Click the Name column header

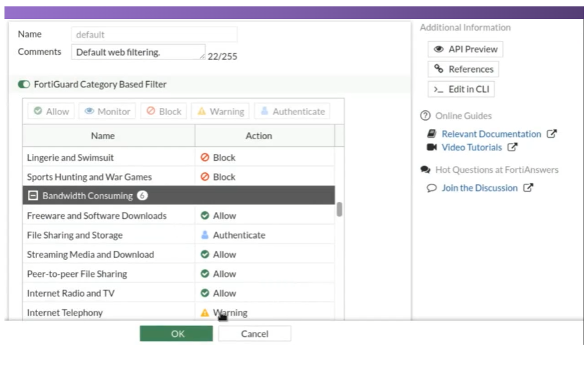pyautogui.click(x=109, y=135)
